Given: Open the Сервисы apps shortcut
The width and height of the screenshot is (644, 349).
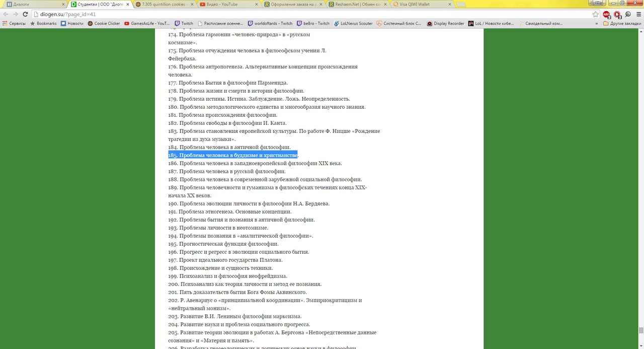Looking at the screenshot, I should tap(15, 23).
